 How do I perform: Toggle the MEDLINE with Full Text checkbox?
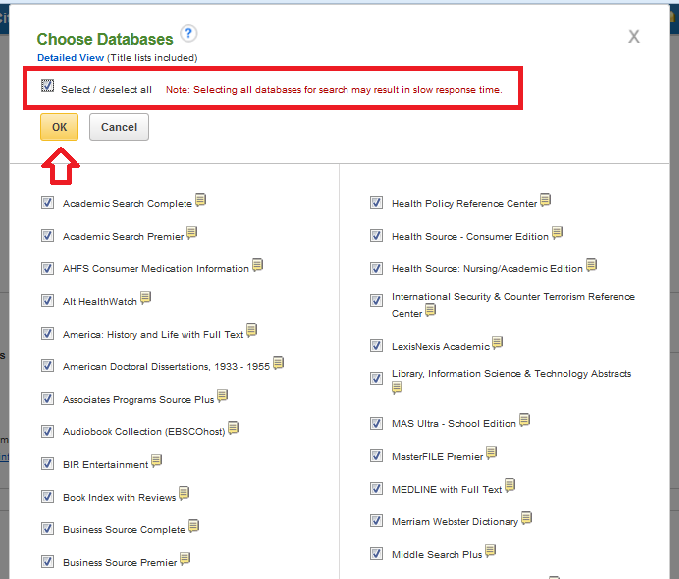click(x=376, y=488)
